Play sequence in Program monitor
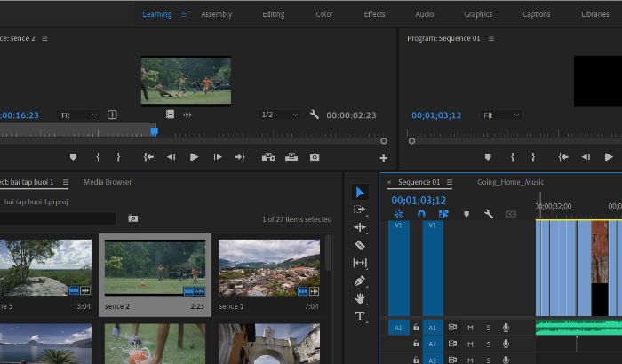Screen dimensions: 622x364 click(609, 157)
